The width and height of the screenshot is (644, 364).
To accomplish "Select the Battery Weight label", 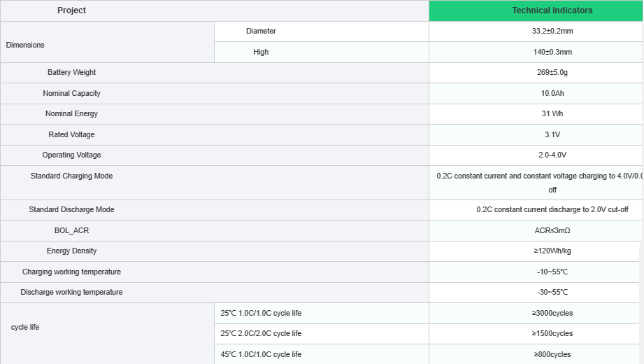I will point(71,73).
